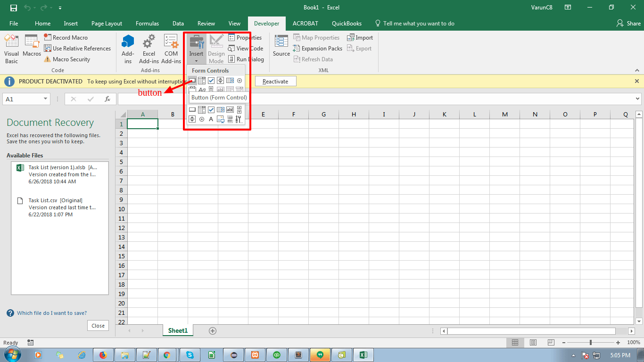644x362 pixels.
Task: Select Check Box form control icon
Action: pos(211,81)
